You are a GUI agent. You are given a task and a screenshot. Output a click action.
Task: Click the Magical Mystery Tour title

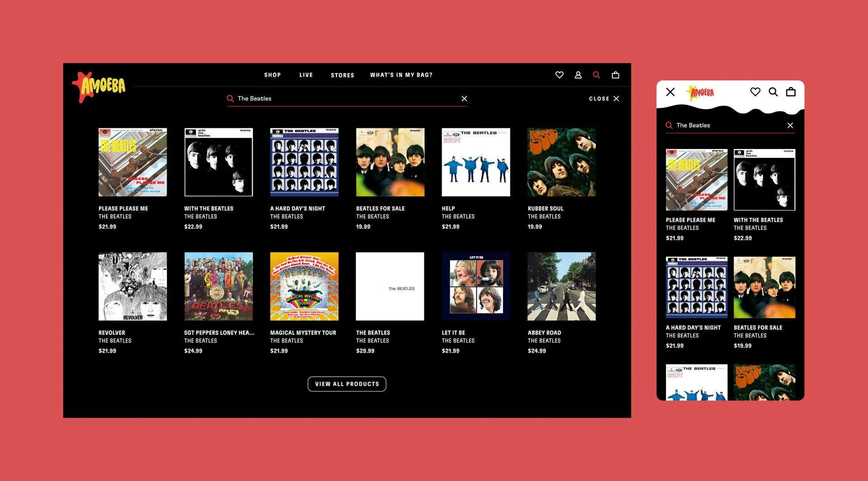pyautogui.click(x=303, y=333)
